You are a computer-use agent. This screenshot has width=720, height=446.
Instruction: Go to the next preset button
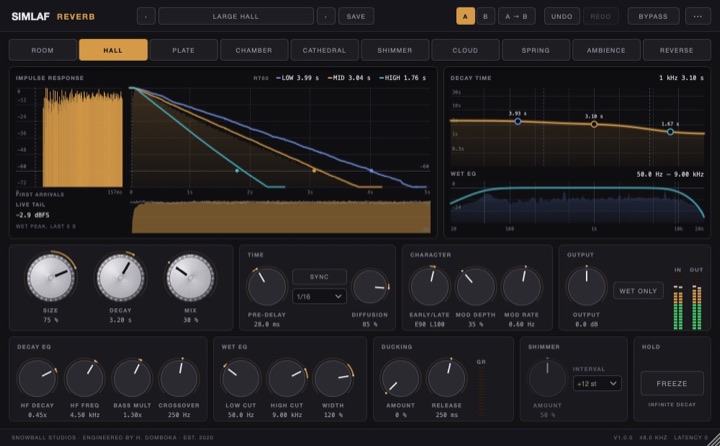click(x=326, y=16)
